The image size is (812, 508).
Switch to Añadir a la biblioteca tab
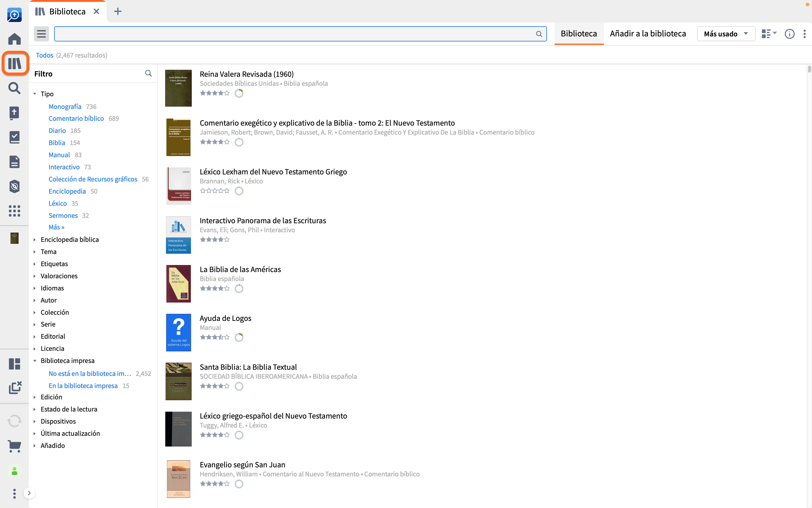[x=648, y=34]
